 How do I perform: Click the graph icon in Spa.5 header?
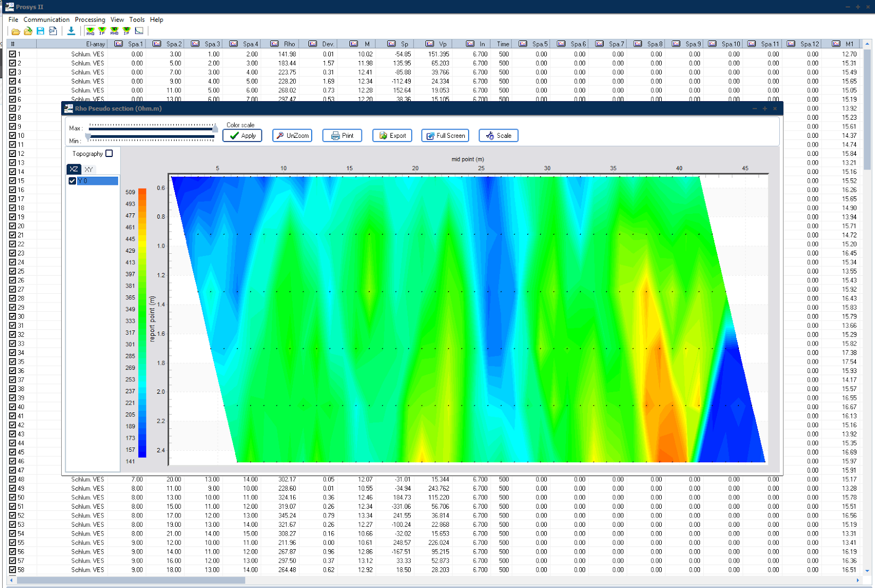523,44
